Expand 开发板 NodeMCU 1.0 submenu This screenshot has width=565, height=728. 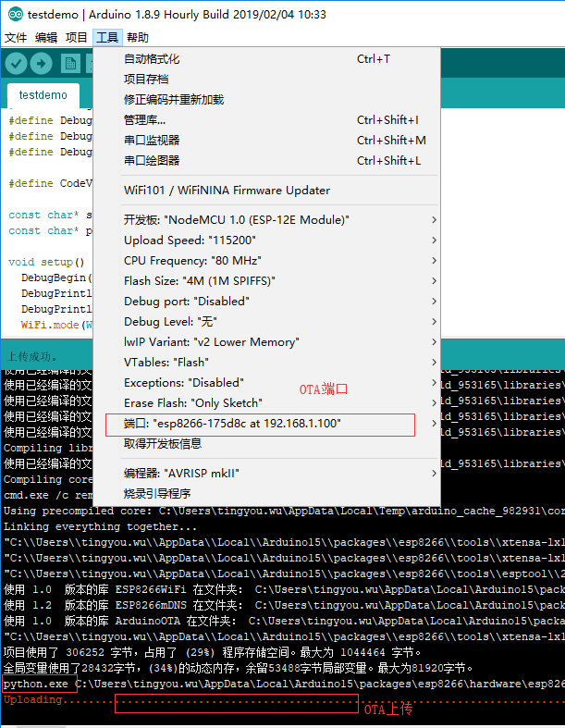266,220
